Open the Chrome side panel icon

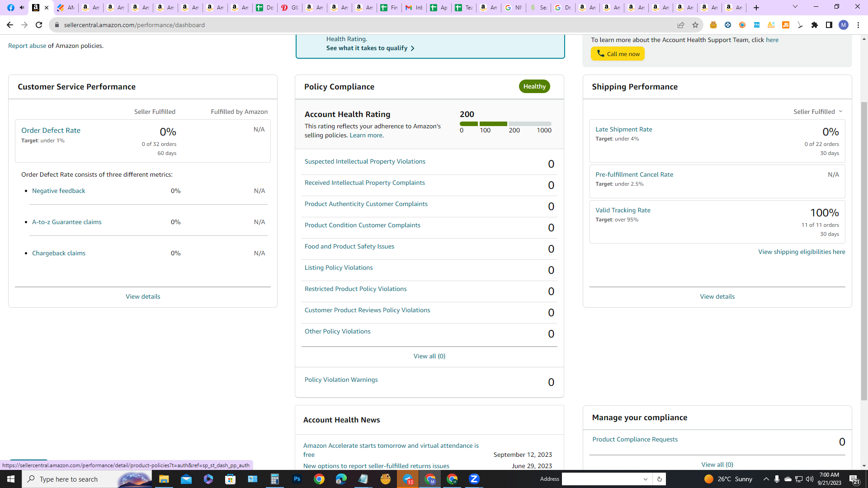coord(829,25)
